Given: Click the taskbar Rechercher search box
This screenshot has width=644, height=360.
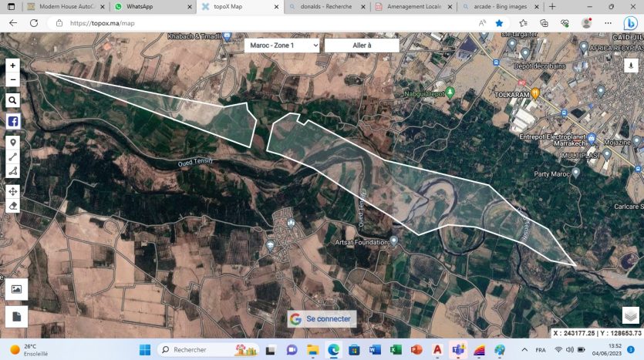Looking at the screenshot, I should tap(209, 350).
